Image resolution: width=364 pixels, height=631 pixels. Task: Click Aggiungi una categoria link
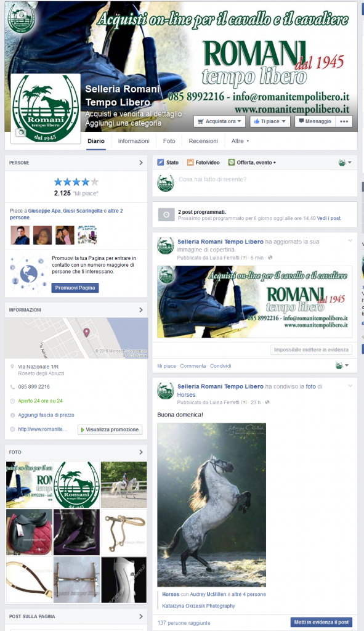(x=123, y=123)
